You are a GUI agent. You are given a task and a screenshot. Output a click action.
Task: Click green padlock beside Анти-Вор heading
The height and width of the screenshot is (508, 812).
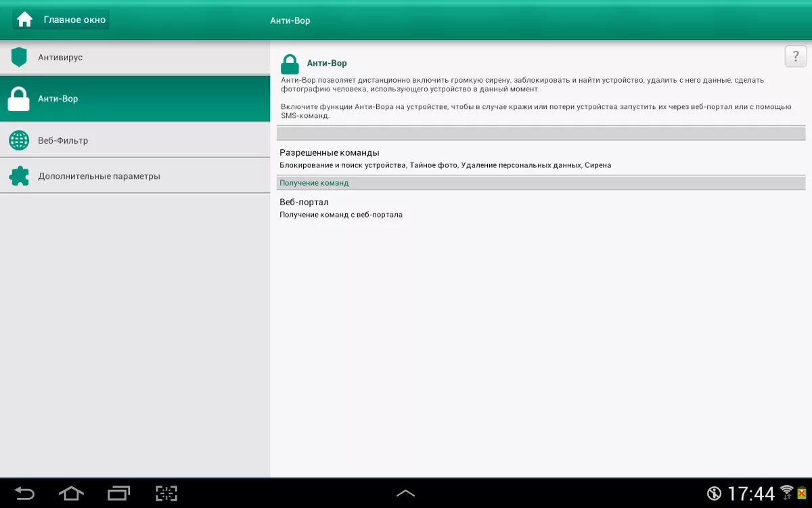pyautogui.click(x=290, y=64)
